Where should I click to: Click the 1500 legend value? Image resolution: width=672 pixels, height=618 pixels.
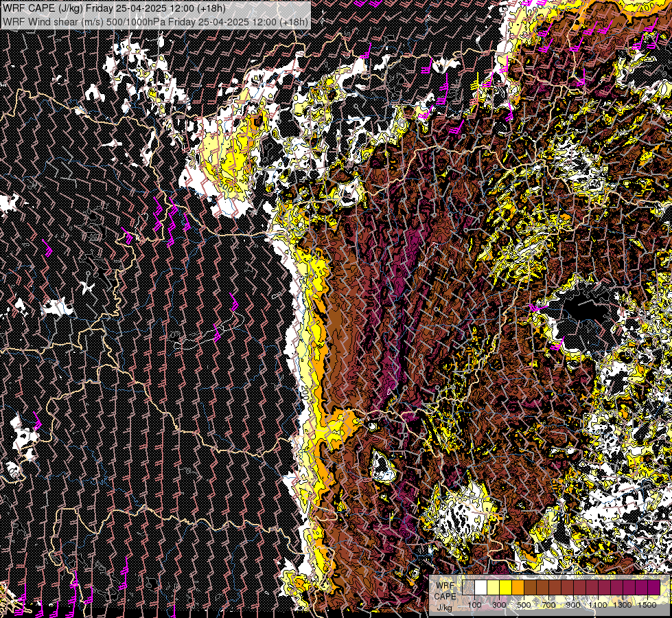click(x=647, y=605)
